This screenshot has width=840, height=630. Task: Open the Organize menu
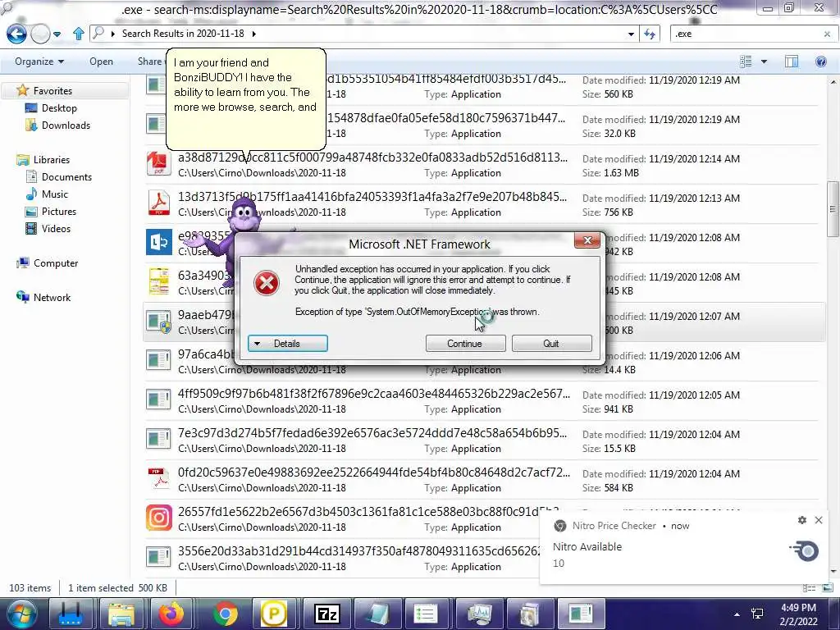[39, 62]
